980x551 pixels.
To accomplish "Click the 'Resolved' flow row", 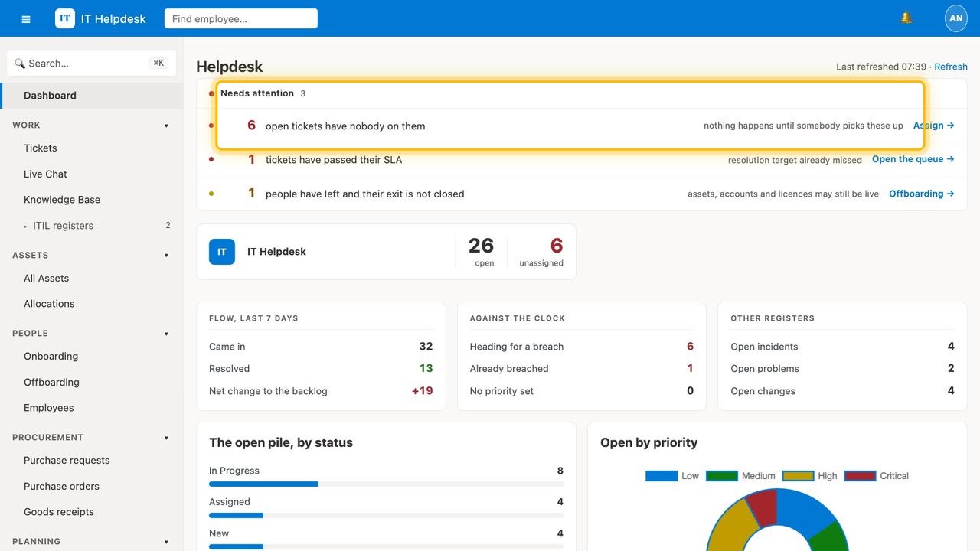I will (321, 369).
